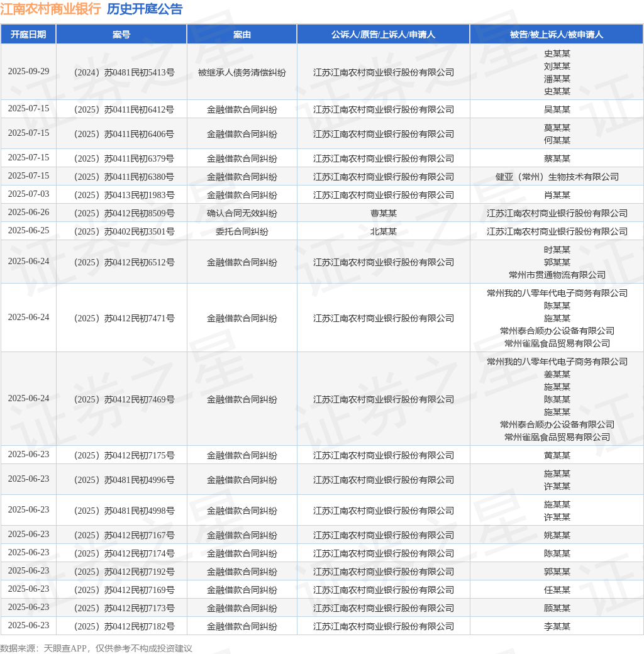
Task: Select case number (2025) 苏0411民初6406号
Action: (125, 135)
